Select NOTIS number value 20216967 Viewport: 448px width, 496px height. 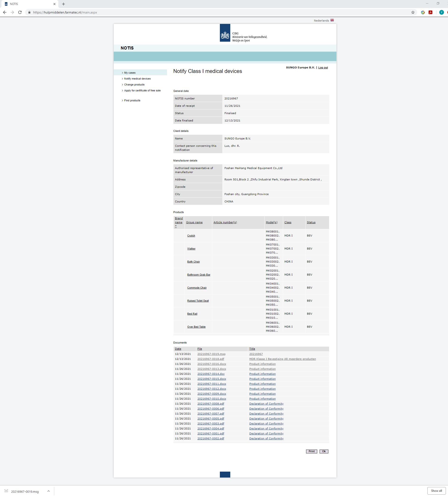click(x=231, y=98)
